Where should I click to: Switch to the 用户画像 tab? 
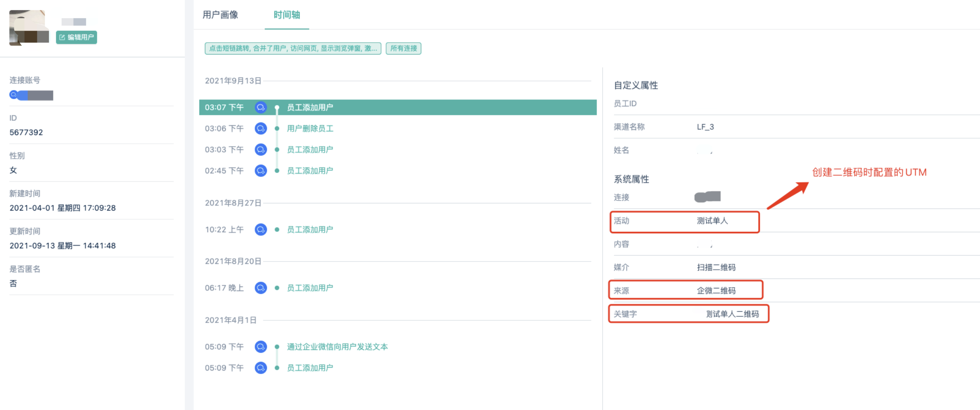pos(220,15)
